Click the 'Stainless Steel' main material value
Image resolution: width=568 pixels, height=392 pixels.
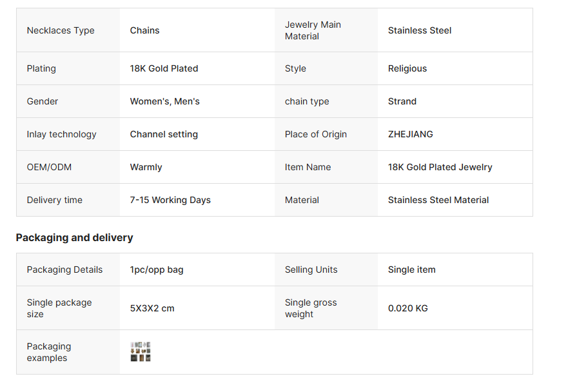tap(419, 30)
